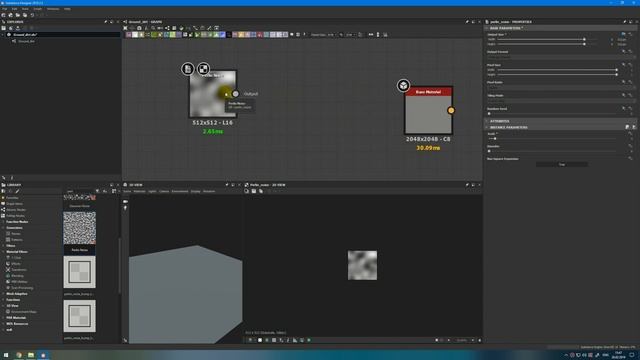
Task: Click the cube badge on Base Material node
Action: (403, 85)
